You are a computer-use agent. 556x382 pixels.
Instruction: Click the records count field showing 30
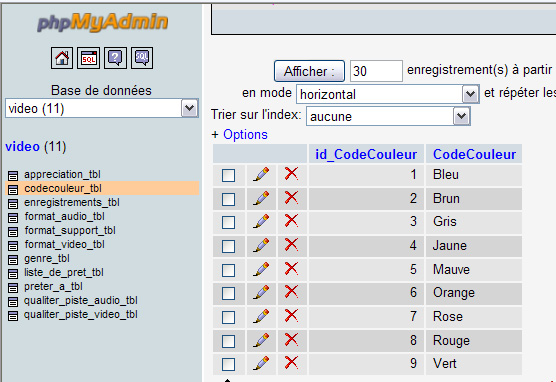[x=376, y=71]
